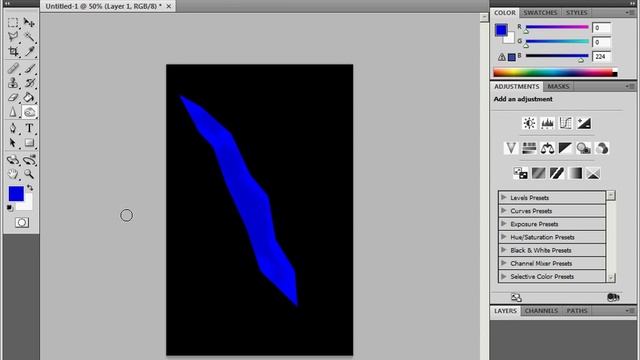This screenshot has height=360, width=640.
Task: Add an Exposure adjustment
Action: pos(584,123)
